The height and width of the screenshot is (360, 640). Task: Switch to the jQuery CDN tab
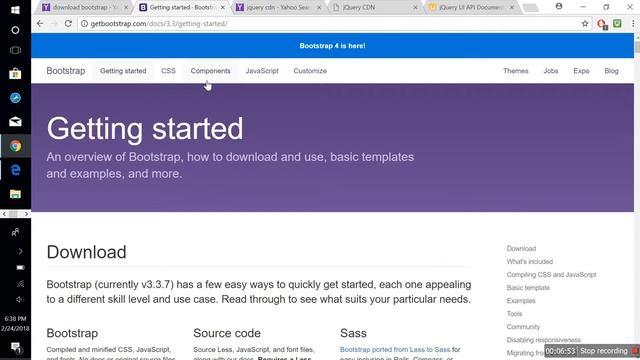coord(376,7)
